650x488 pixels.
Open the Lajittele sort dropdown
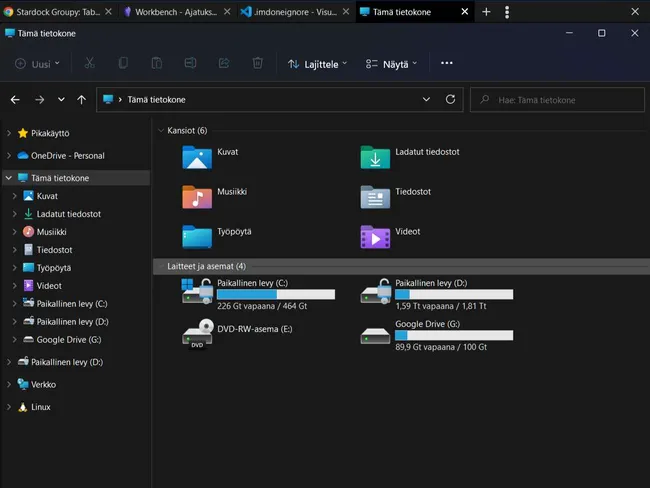click(x=318, y=64)
